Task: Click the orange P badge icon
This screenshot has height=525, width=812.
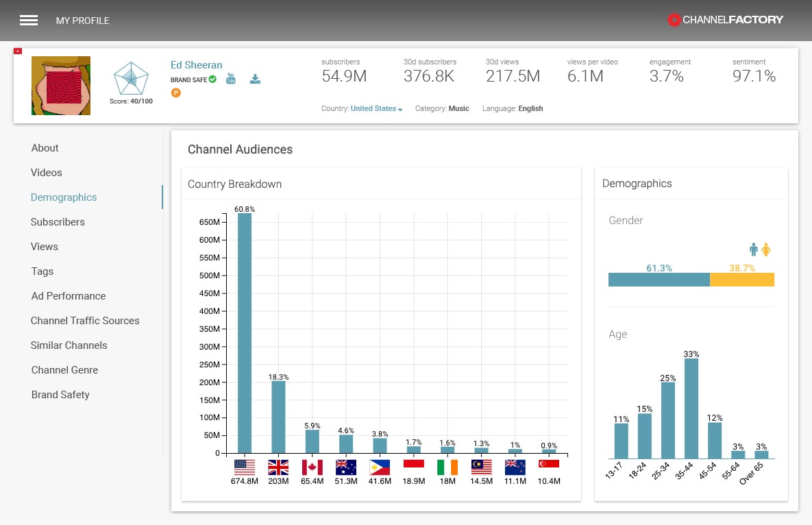Action: (175, 93)
